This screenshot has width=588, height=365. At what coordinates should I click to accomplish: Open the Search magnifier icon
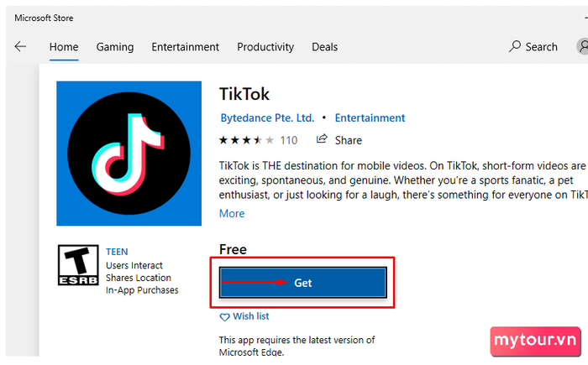(x=514, y=46)
